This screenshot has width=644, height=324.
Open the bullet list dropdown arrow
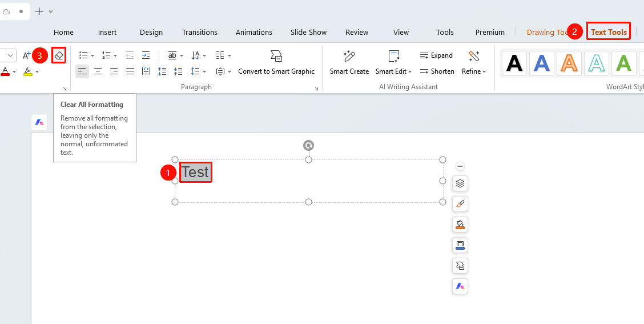[x=92, y=55]
